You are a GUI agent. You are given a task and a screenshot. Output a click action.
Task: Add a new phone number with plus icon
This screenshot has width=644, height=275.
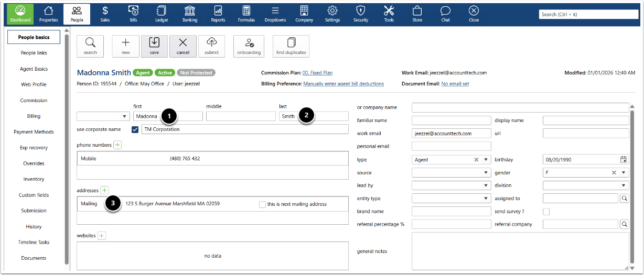tap(117, 145)
